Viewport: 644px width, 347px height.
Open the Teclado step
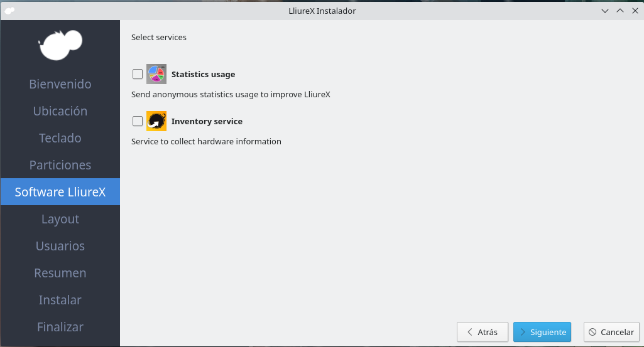[60, 138]
